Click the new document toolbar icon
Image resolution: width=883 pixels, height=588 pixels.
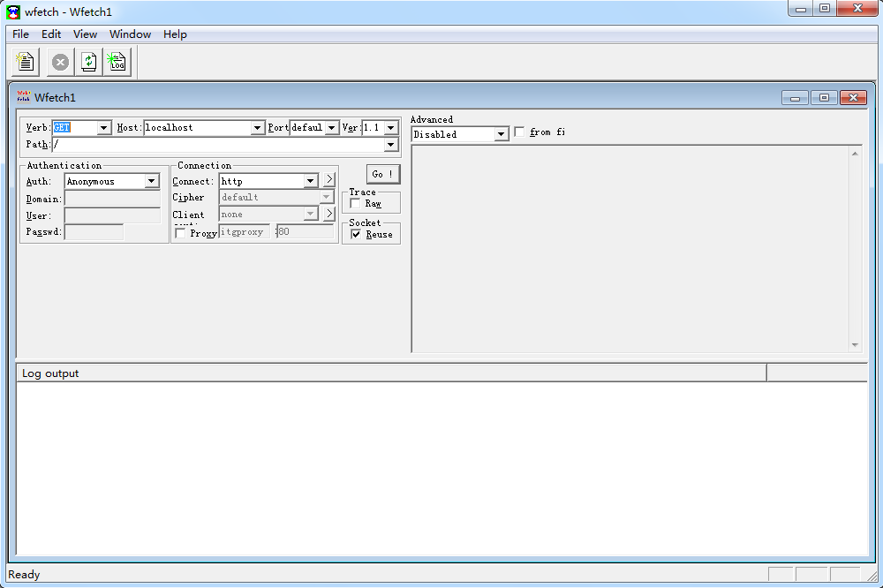click(x=26, y=62)
